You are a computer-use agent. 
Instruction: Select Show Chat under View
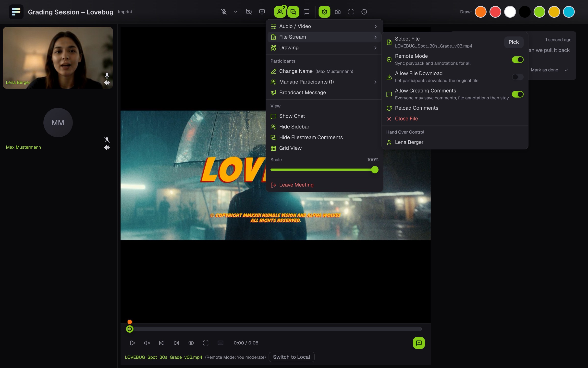[324, 116]
